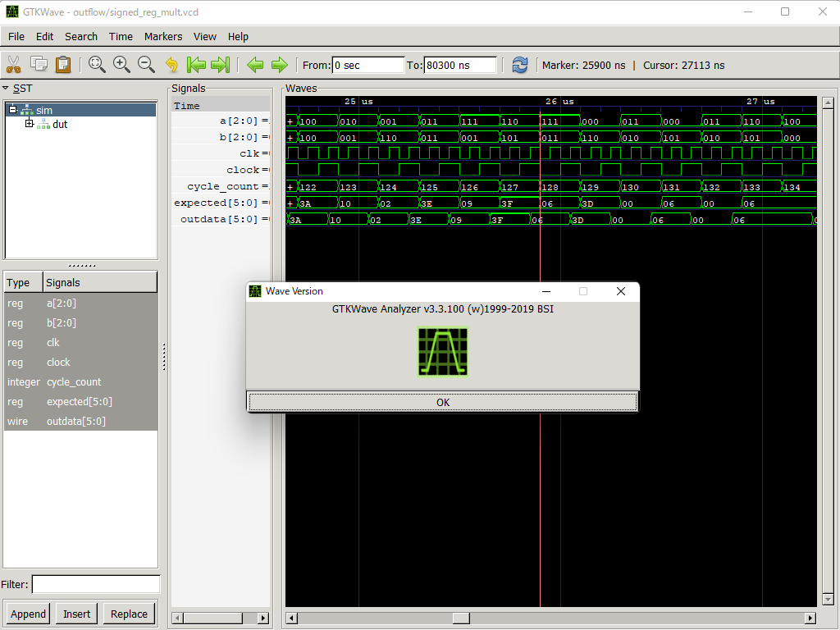The width and height of the screenshot is (840, 630).
Task: Select a[2:0] in the signal list
Action: tap(81, 304)
